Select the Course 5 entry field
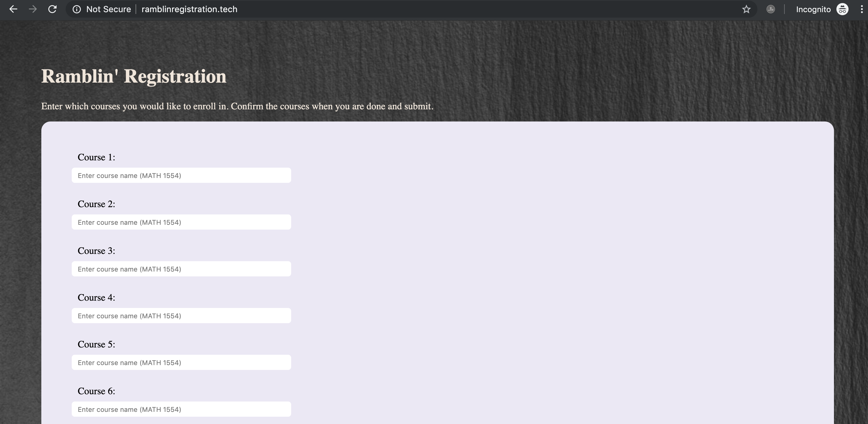Viewport: 868px width, 424px height. [181, 363]
